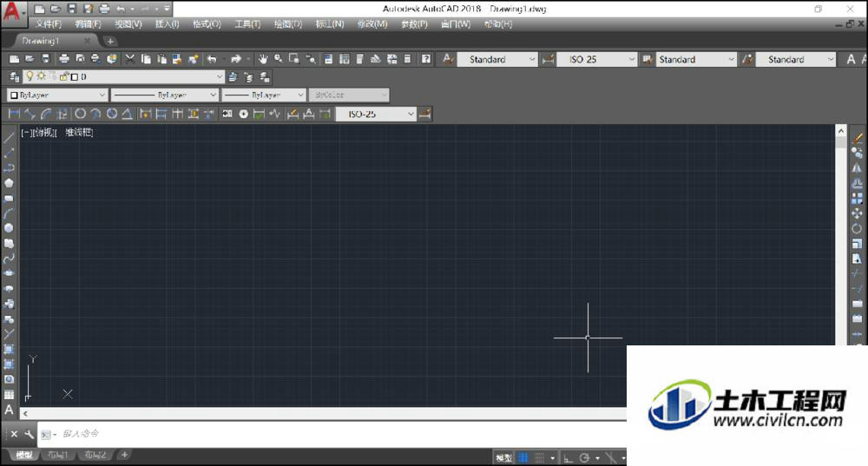Switch to the 布局1 layout tab
Image resolution: width=868 pixels, height=466 pixels.
(x=57, y=455)
